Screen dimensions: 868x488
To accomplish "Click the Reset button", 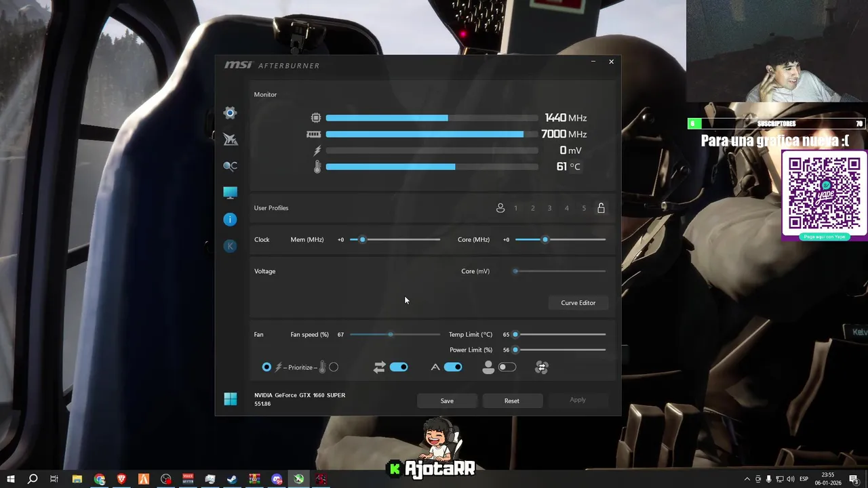I will tap(512, 401).
